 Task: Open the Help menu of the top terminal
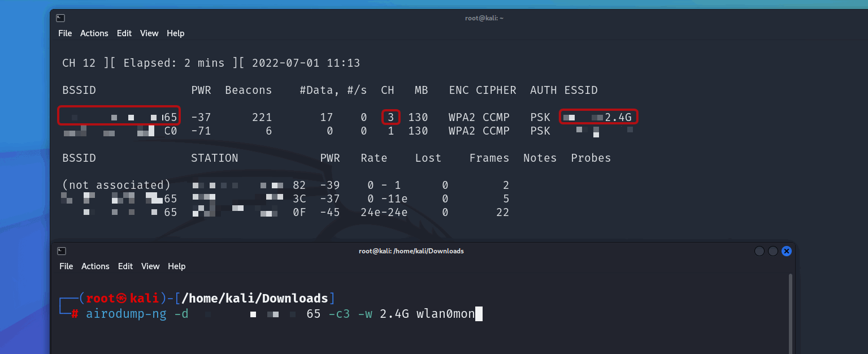pos(175,33)
